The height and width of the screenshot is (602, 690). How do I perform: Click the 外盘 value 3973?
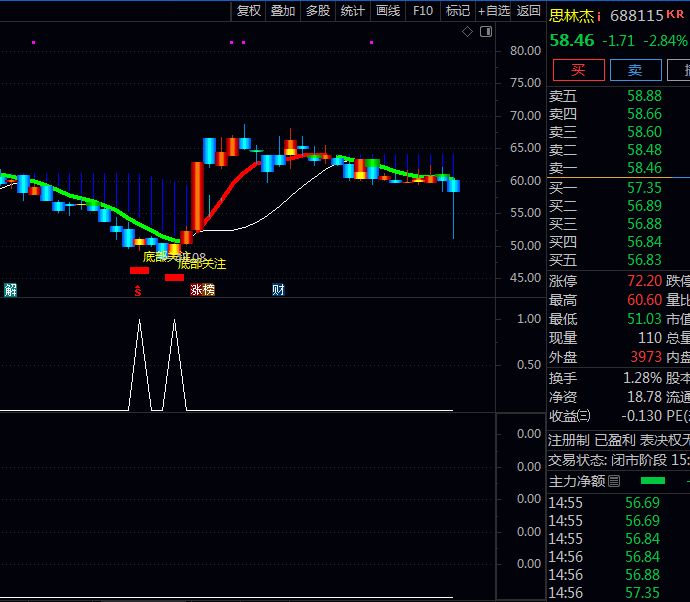[x=646, y=357]
